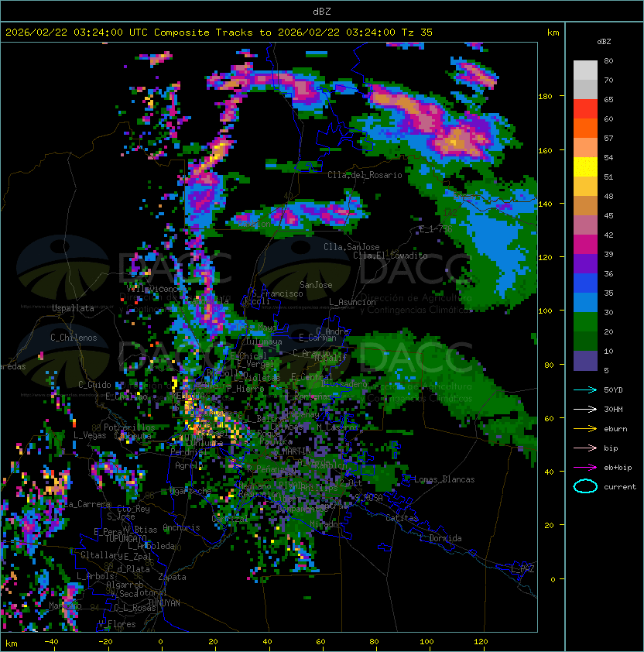Image resolution: width=644 pixels, height=652 pixels.
Task: Click the L_Dormida map label
Action: [x=440, y=538]
